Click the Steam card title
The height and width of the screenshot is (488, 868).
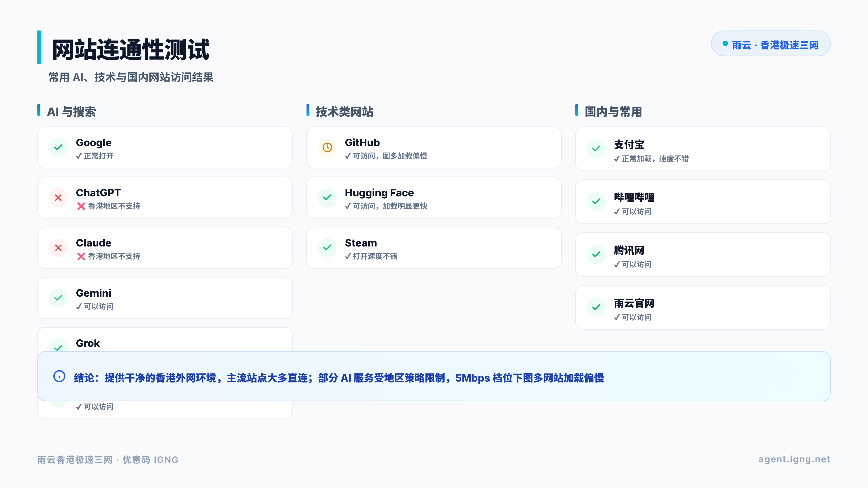coord(361,243)
